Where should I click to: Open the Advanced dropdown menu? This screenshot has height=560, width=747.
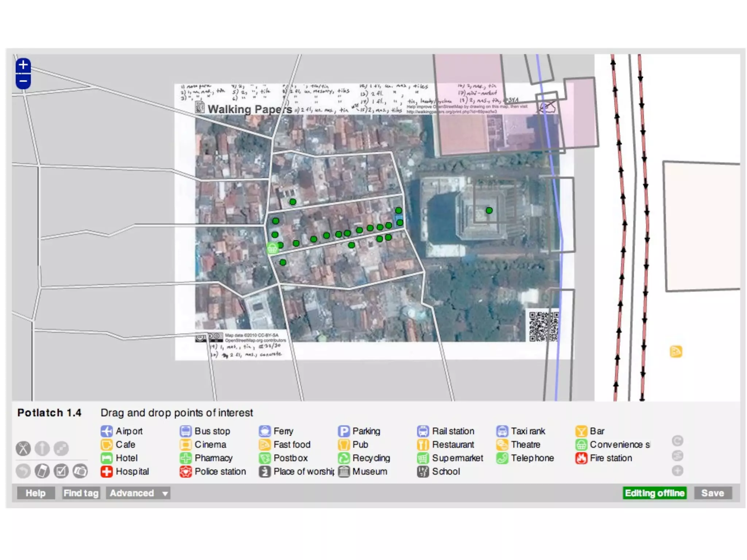click(132, 493)
